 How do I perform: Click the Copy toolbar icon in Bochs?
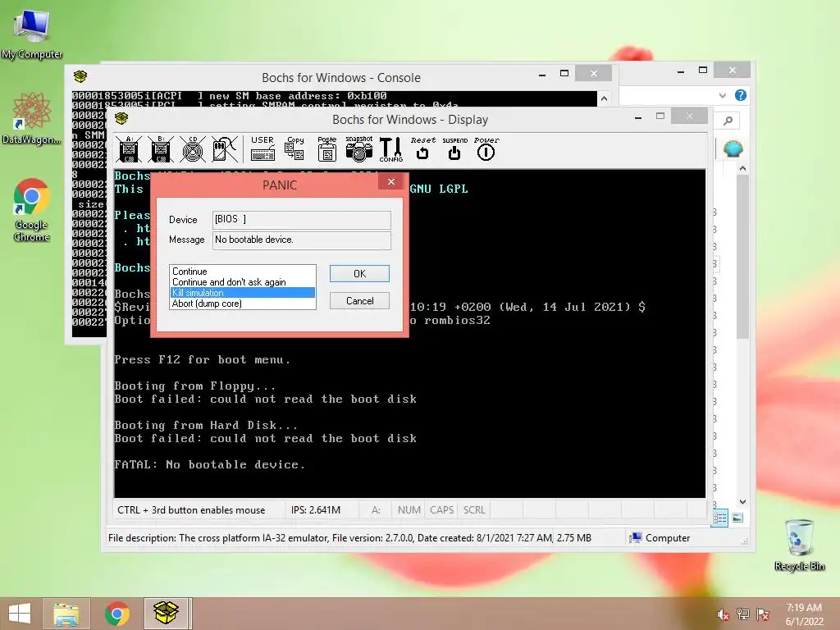[294, 148]
